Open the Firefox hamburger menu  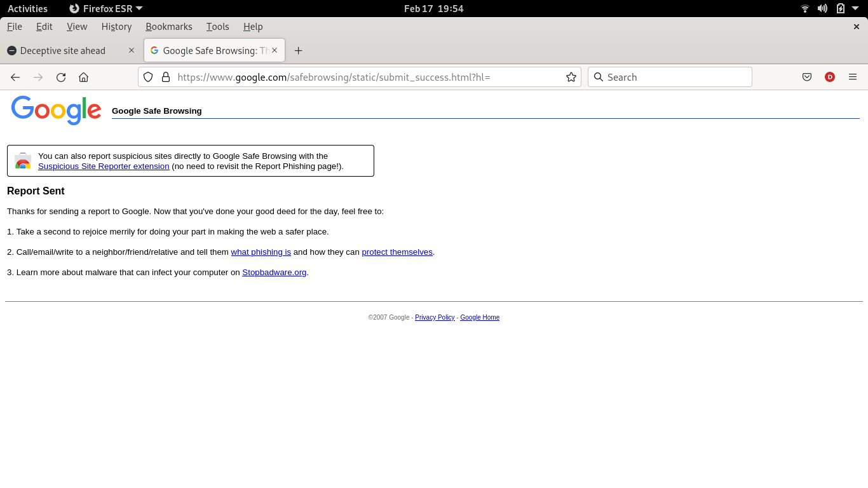tap(853, 77)
